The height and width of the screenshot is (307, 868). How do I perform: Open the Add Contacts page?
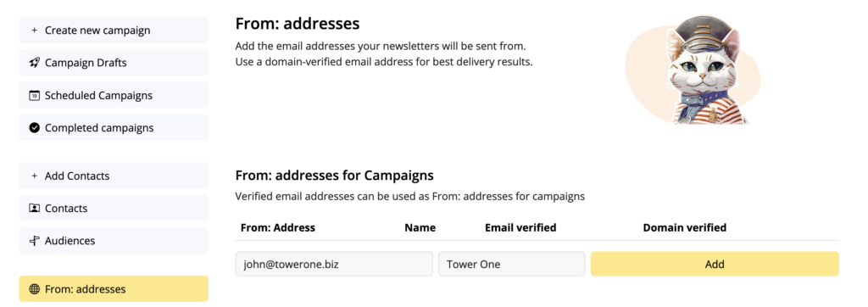114,176
